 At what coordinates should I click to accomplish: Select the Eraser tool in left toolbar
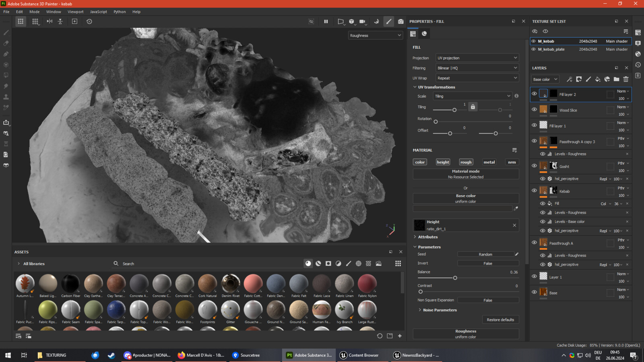pyautogui.click(x=6, y=43)
